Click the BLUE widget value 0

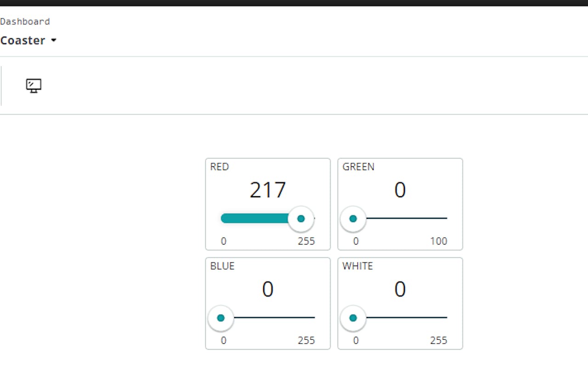click(x=268, y=289)
